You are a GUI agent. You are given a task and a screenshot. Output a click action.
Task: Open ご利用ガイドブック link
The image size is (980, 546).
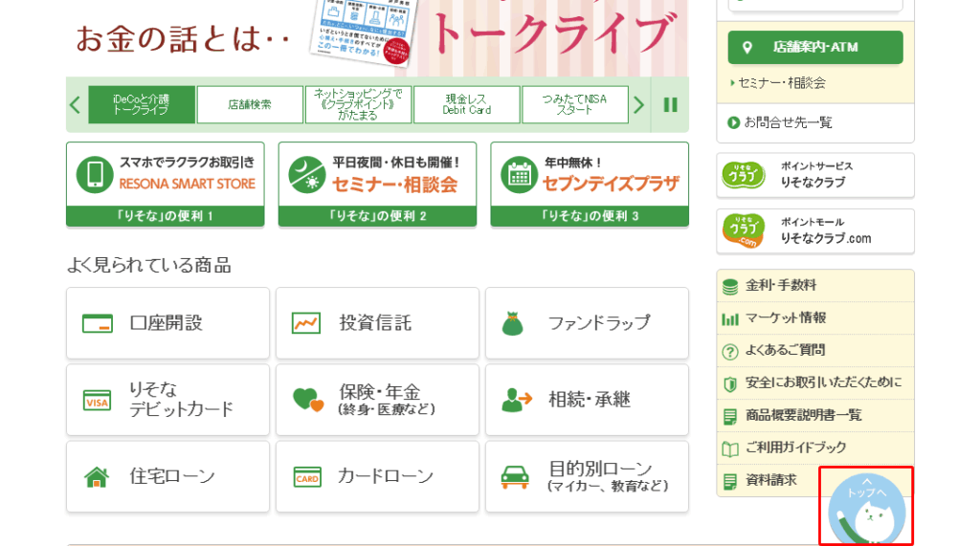(815, 448)
